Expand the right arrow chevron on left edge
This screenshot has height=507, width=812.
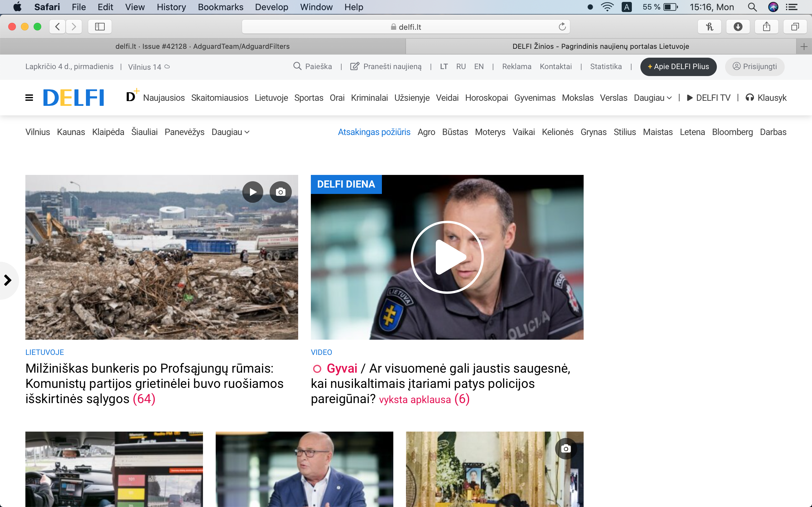8,280
